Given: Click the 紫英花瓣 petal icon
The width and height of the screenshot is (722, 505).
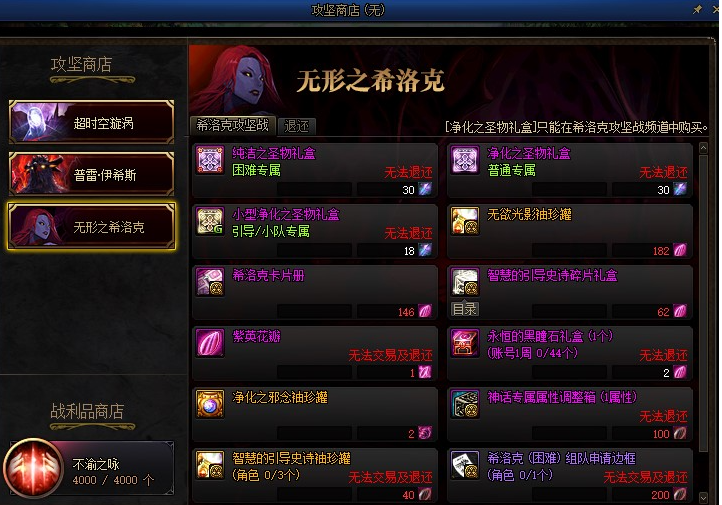Looking at the screenshot, I should (x=210, y=342).
